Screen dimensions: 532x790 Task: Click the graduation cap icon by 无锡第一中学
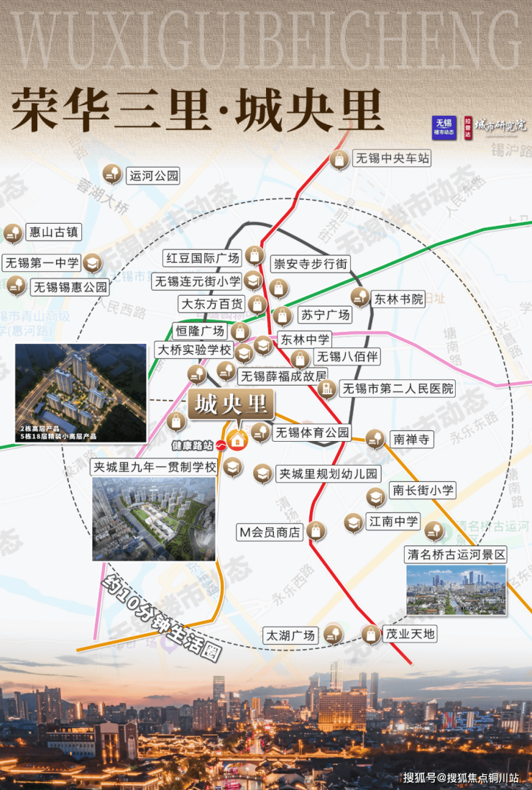[92, 263]
